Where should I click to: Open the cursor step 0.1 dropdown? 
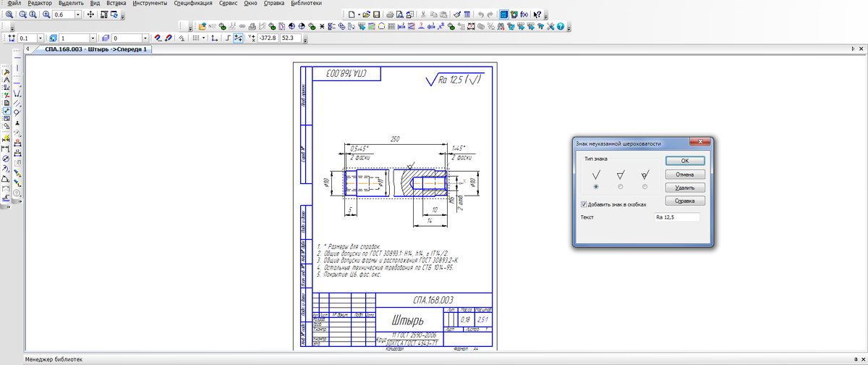pos(40,38)
